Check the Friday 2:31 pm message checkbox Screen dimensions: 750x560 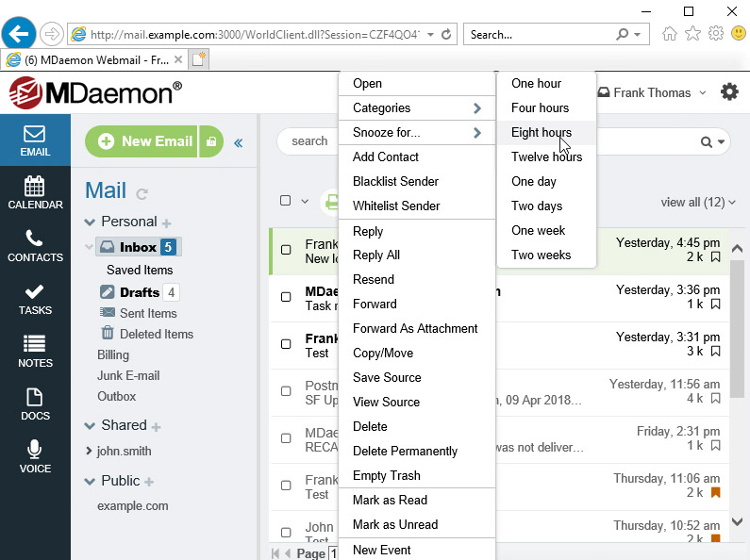[286, 438]
